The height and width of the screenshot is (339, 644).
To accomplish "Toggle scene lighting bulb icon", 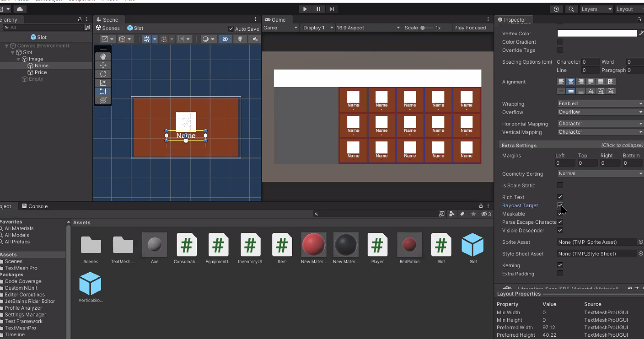I will (x=240, y=39).
